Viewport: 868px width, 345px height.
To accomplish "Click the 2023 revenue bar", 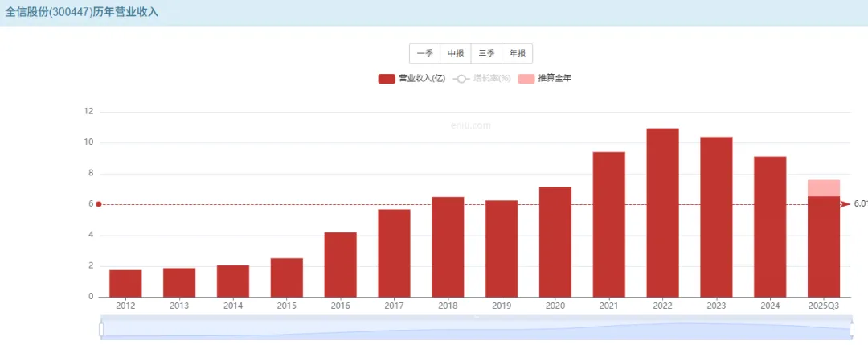I will tap(716, 217).
